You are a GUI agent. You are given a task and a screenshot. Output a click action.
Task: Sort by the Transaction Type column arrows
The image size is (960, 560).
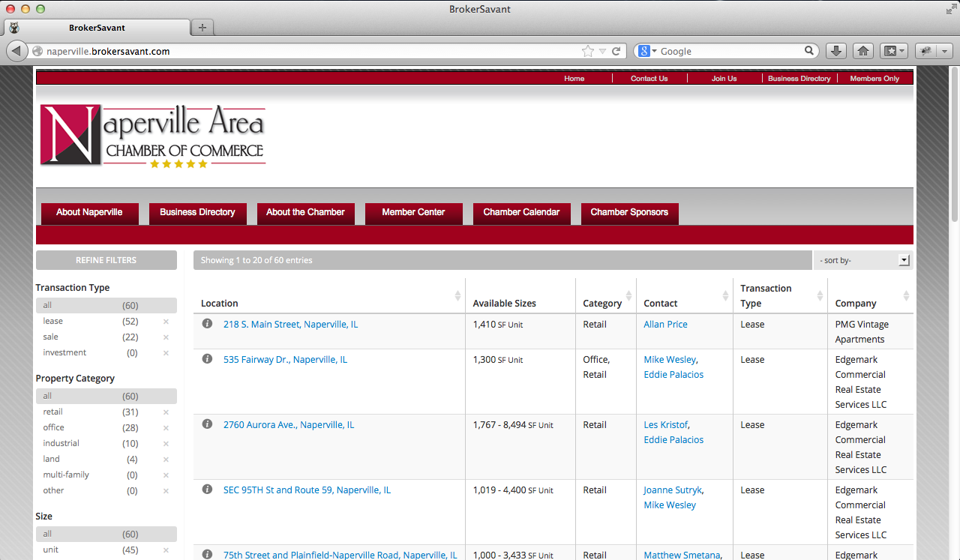point(820,296)
